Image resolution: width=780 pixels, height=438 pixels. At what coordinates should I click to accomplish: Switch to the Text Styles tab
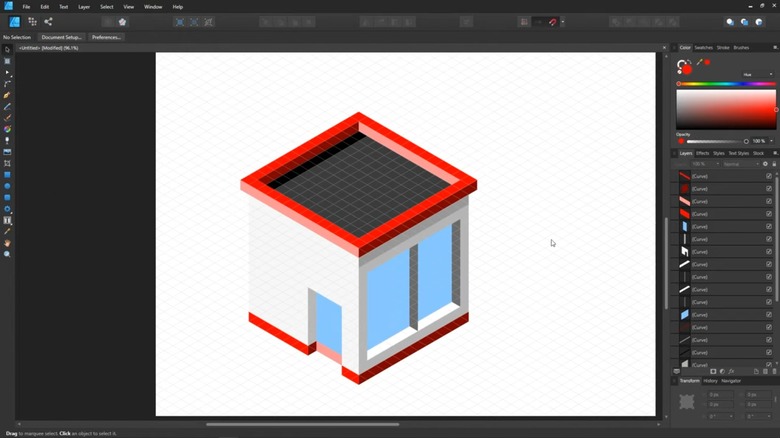[x=738, y=153]
